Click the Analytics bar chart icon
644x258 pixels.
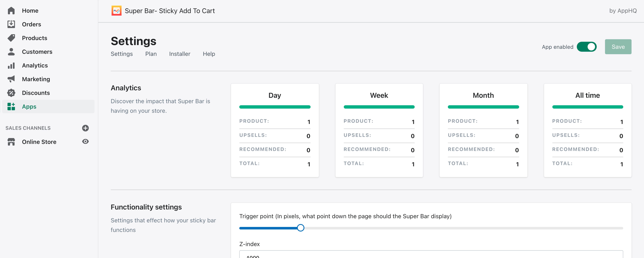[11, 65]
